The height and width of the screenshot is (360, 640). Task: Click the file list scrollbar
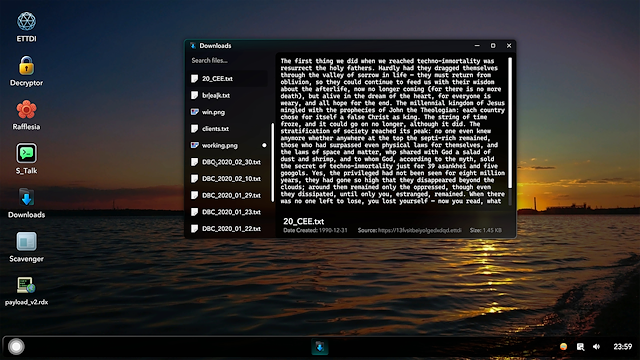click(x=272, y=162)
